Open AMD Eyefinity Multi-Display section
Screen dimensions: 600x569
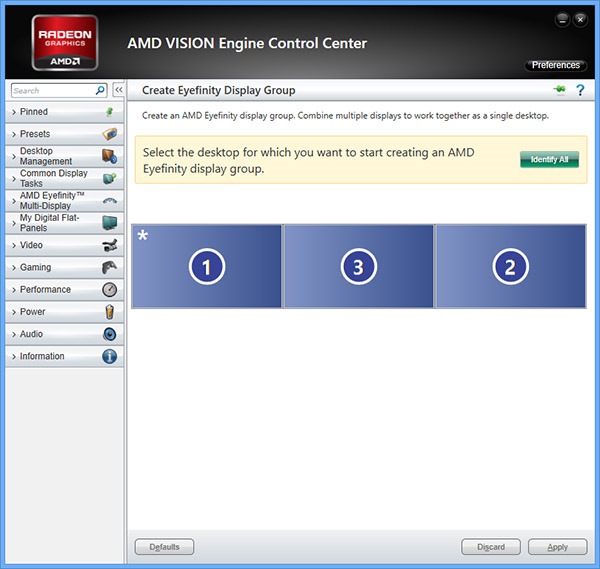[x=54, y=200]
